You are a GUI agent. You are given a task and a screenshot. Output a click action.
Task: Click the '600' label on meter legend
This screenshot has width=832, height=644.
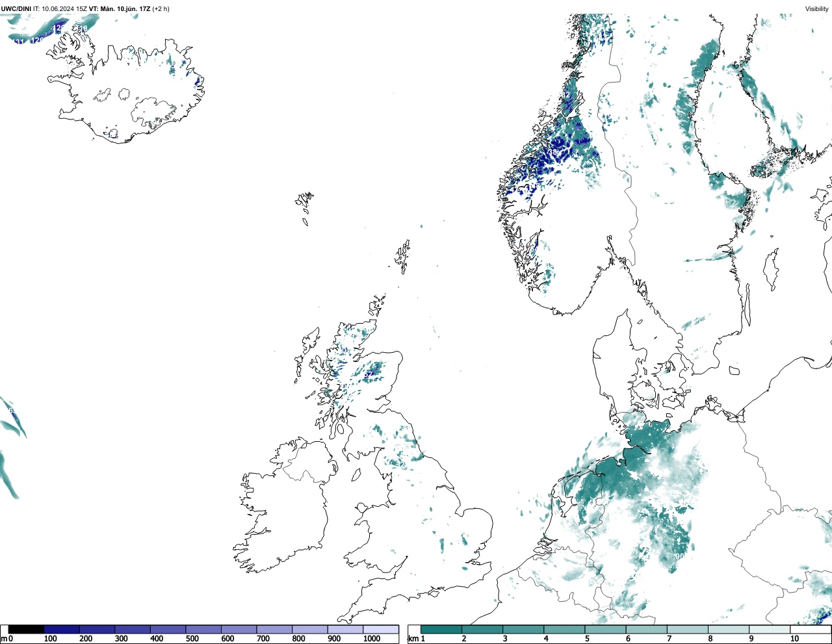coord(227,639)
